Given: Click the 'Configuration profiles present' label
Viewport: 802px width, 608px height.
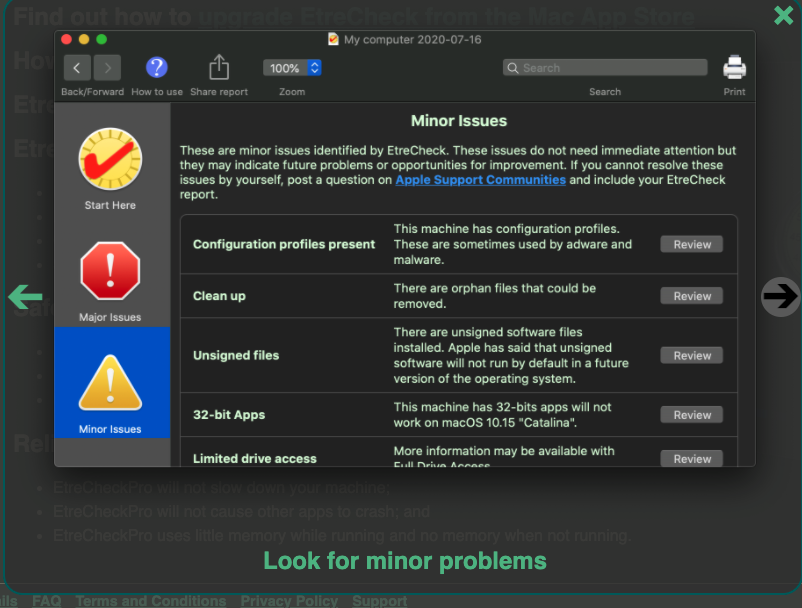Looking at the screenshot, I should [x=284, y=244].
